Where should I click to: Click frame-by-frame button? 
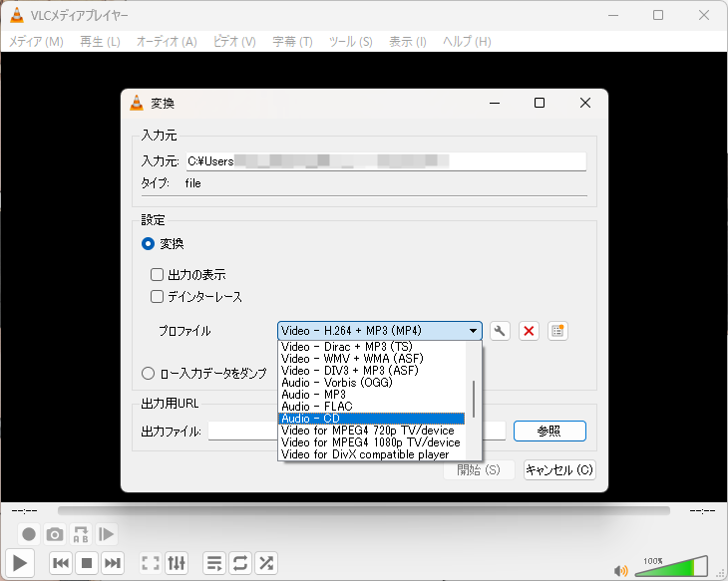click(x=107, y=534)
